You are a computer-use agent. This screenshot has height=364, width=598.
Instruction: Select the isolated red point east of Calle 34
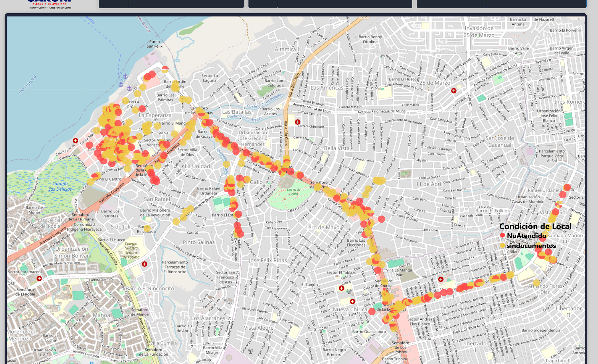(x=382, y=219)
